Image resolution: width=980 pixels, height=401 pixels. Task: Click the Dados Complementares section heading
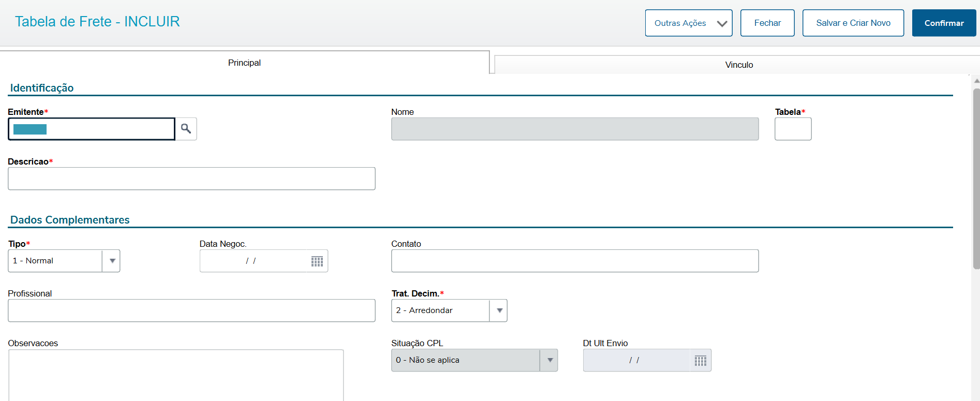tap(70, 220)
